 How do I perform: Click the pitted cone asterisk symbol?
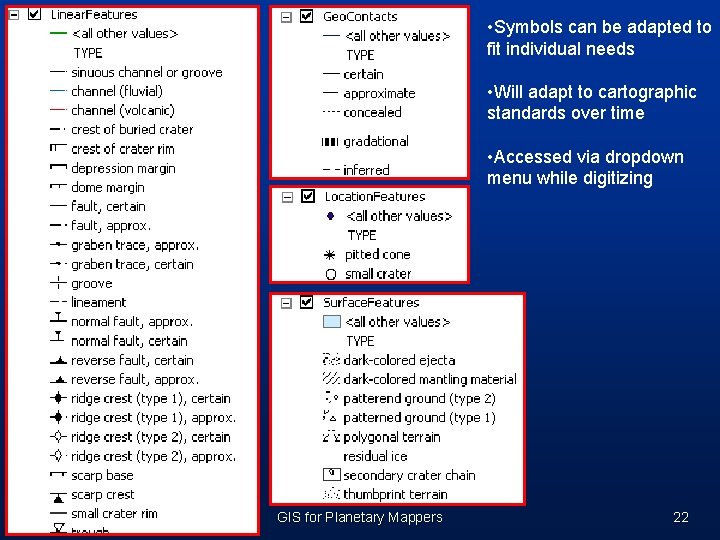coord(330,255)
